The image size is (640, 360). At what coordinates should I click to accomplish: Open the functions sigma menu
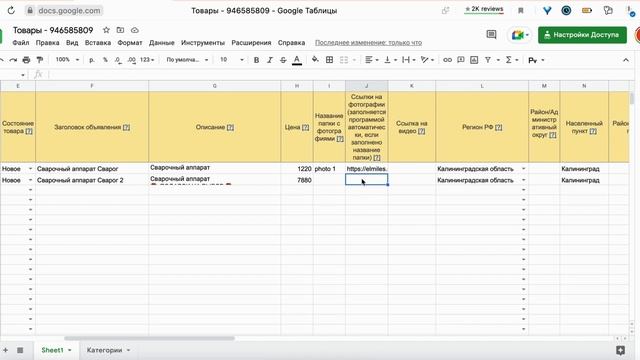[511, 60]
